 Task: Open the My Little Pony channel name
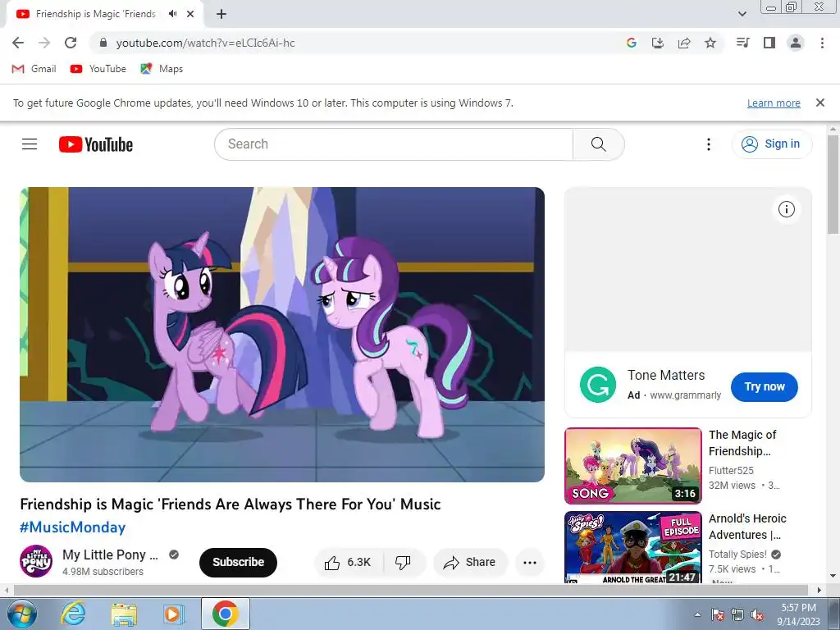111,555
